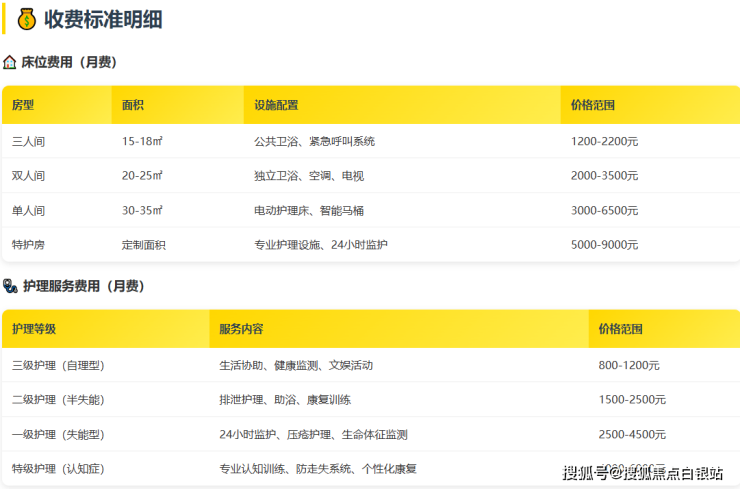This screenshot has height=489, width=740.
Task: Select the 双人间 room type cell
Action: click(28, 176)
